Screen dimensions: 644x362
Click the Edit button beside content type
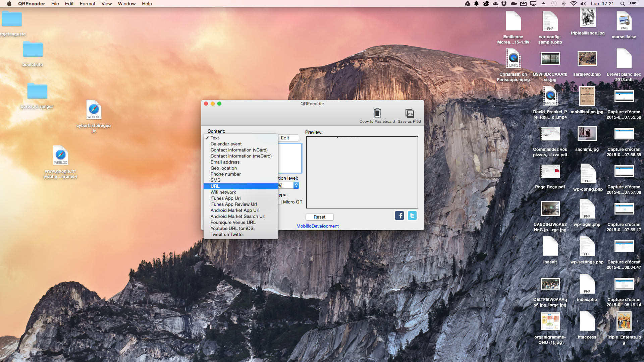coord(288,138)
